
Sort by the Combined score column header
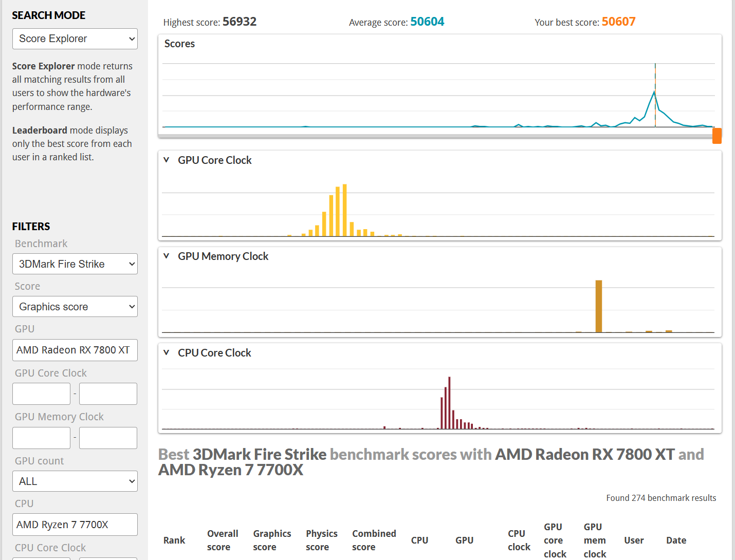[x=374, y=540]
